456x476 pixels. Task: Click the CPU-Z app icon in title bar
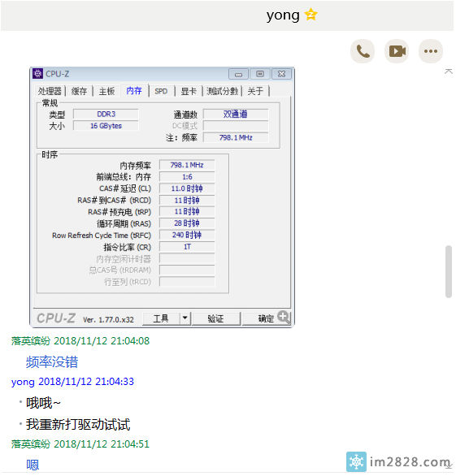[x=37, y=73]
